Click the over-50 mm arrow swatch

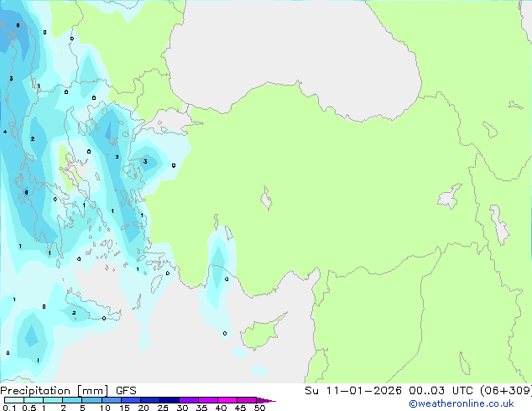pyautogui.click(x=266, y=400)
